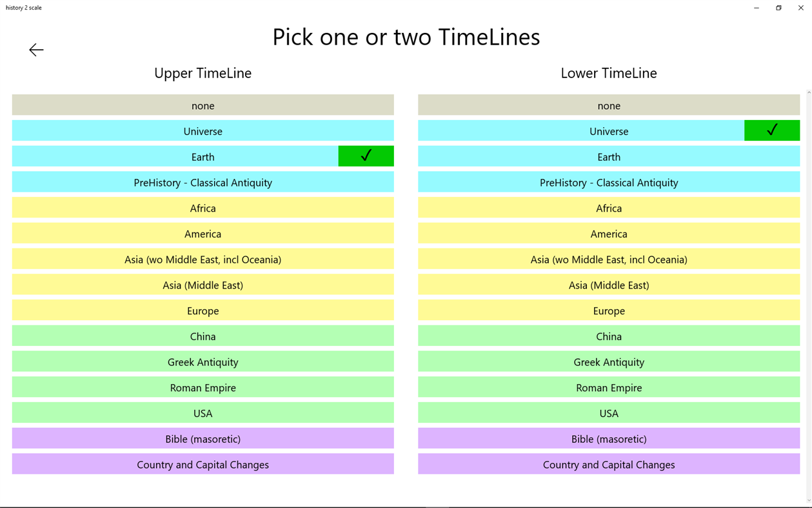This screenshot has height=508, width=812.
Task: Select China in the Lower TimeLine
Action: click(x=608, y=336)
